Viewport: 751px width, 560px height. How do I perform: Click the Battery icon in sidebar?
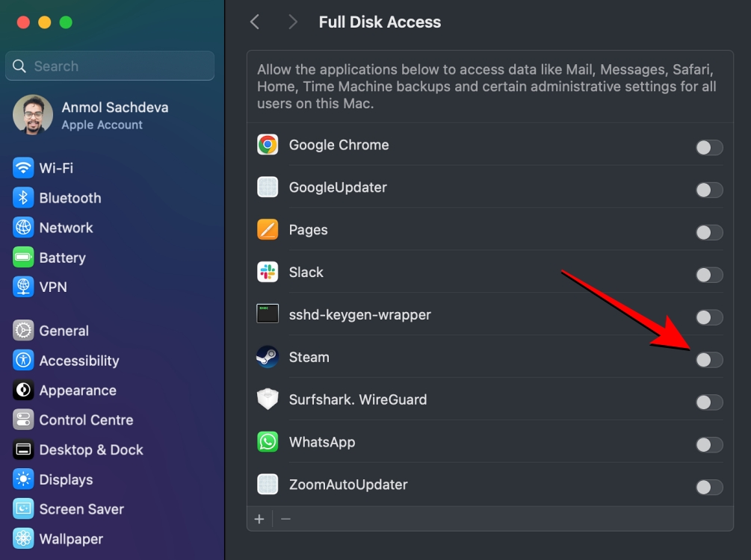click(23, 258)
